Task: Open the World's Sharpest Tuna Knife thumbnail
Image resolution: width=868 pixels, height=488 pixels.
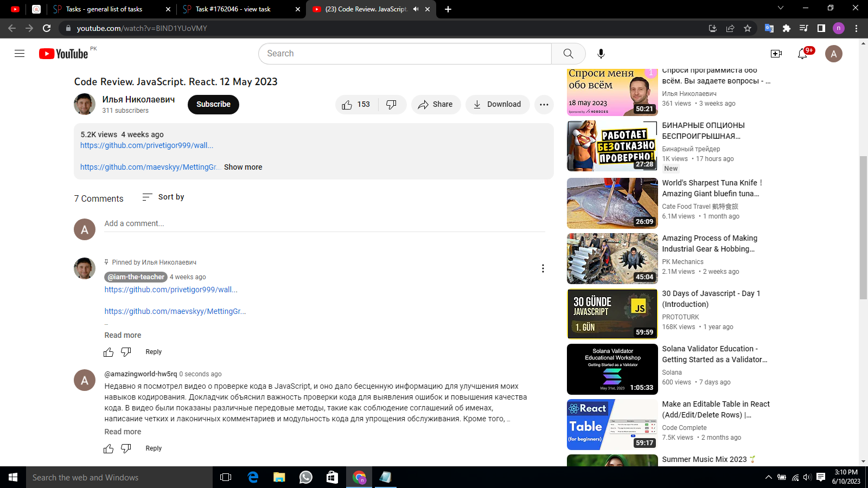Action: click(612, 203)
